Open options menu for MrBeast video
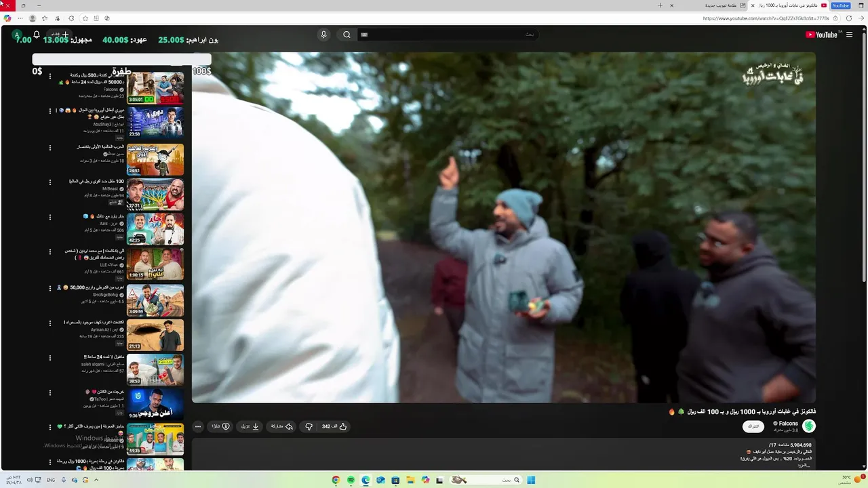 (50, 182)
